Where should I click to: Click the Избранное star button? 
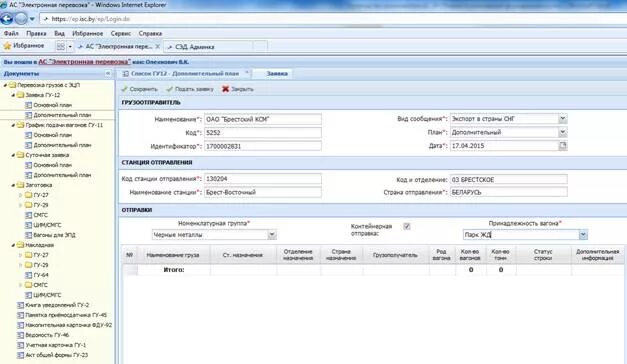click(x=24, y=46)
